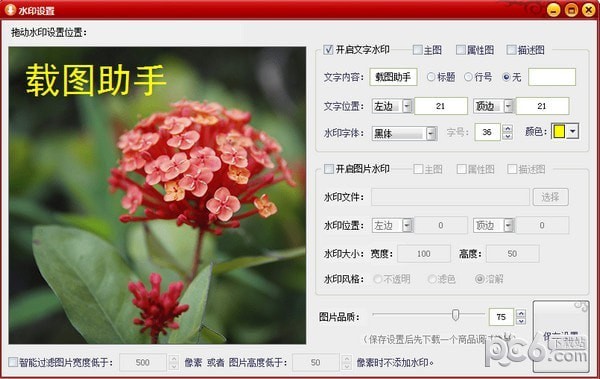Open the 顶边 text position dropdown
Viewport: 600px width, 379px height.
[508, 106]
